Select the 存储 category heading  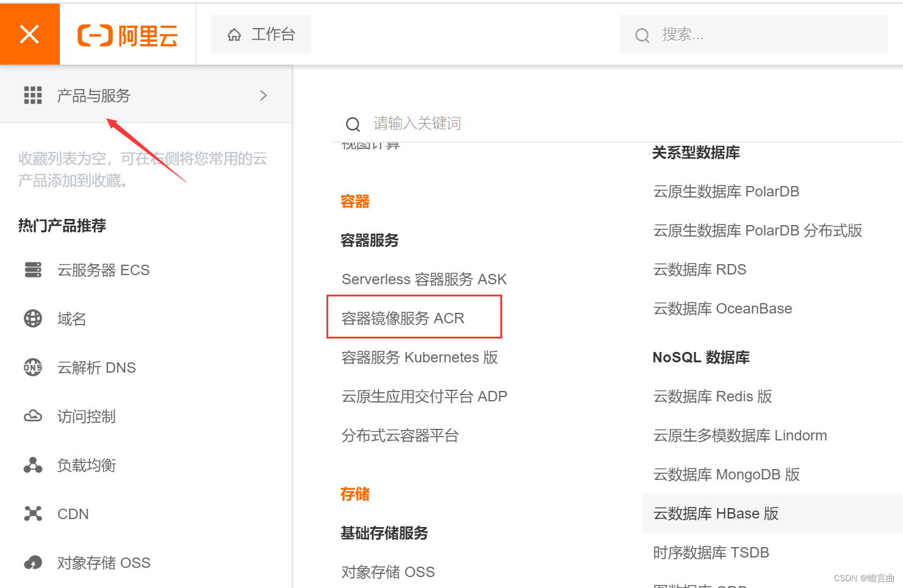(x=355, y=494)
